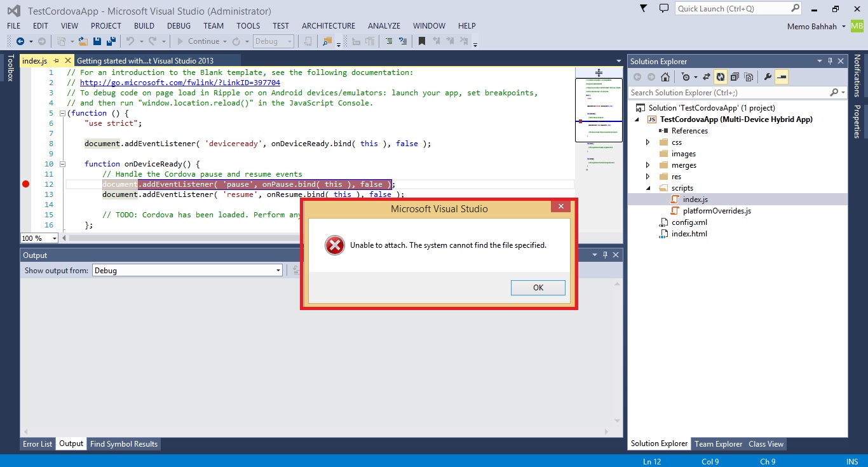Click the Navigate Backward arrow icon
Screen dimensions: 868x467
point(20,41)
